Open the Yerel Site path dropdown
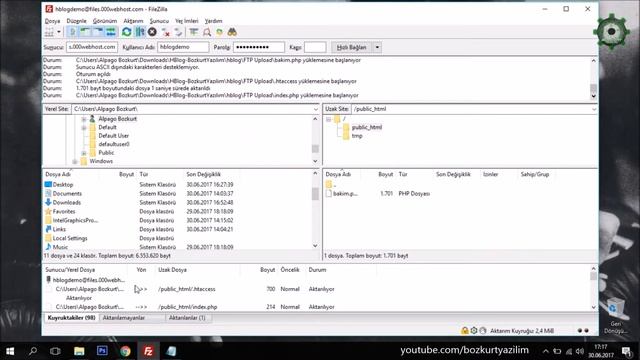This screenshot has width=640, height=360. (316, 109)
